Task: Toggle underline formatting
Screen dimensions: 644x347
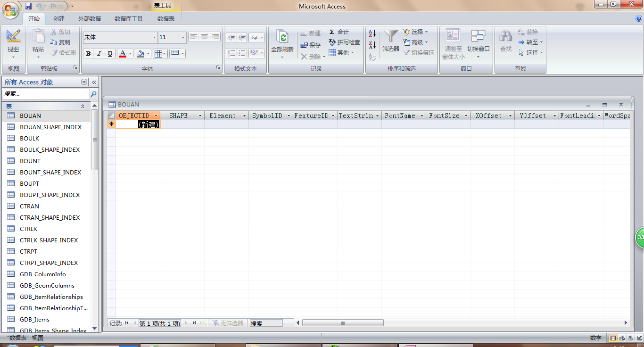Action: 110,54
